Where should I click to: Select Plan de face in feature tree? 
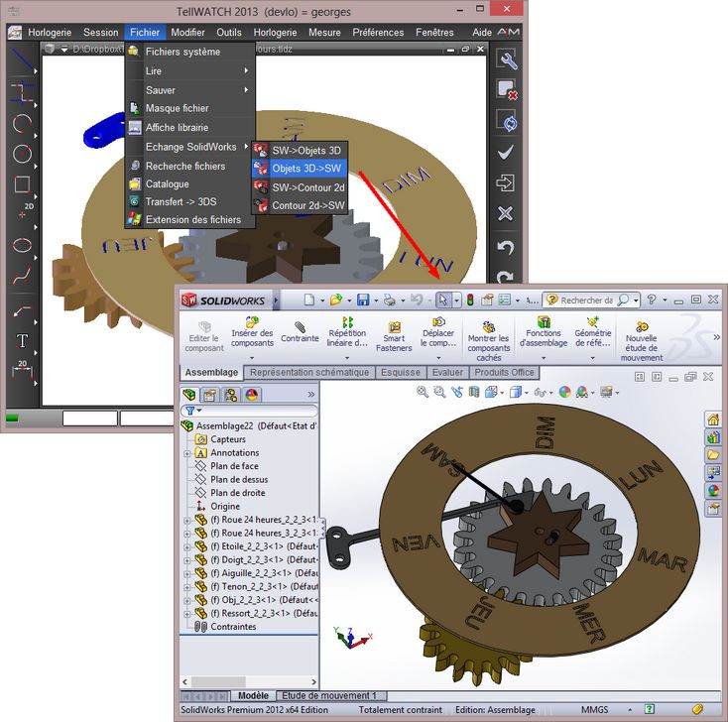click(234, 466)
